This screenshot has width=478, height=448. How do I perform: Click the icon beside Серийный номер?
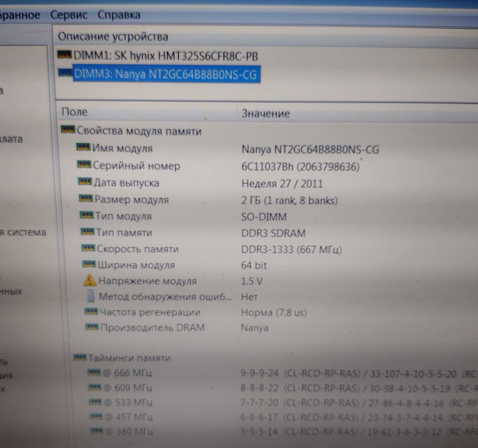click(x=84, y=165)
